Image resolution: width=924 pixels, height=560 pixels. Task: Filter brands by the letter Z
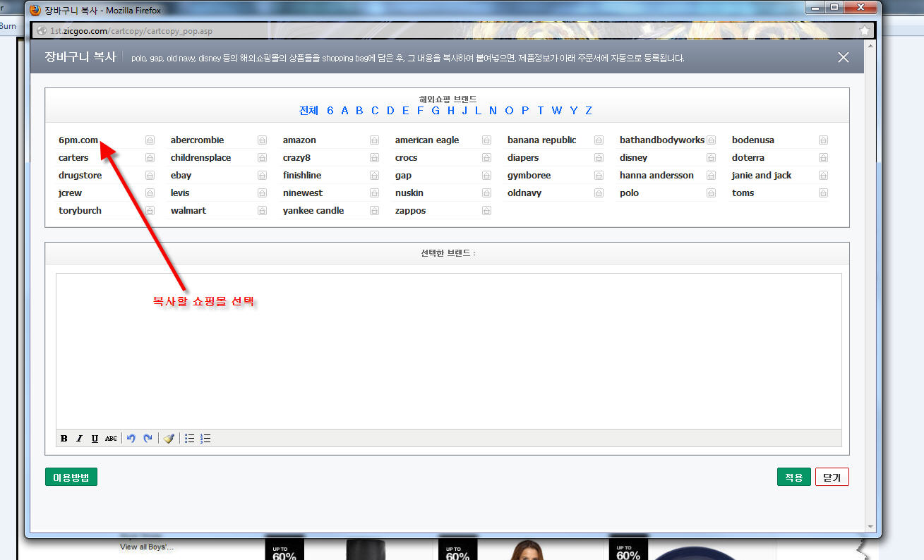(589, 111)
